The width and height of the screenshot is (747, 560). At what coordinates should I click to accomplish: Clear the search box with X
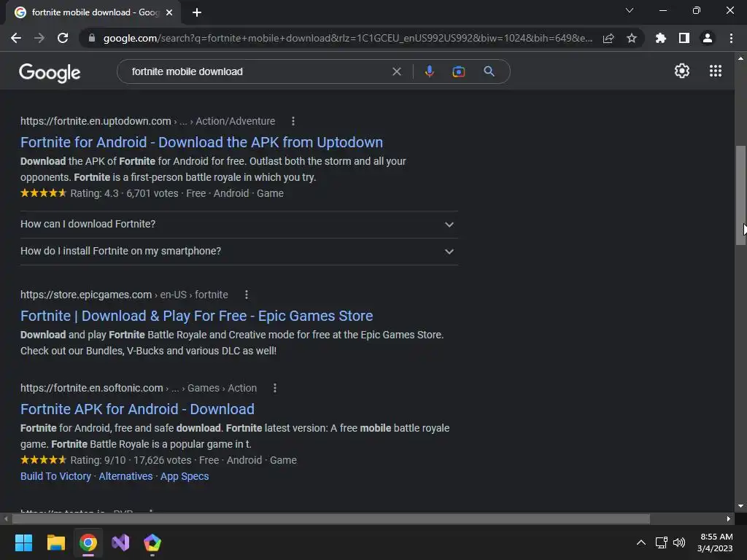pyautogui.click(x=396, y=71)
